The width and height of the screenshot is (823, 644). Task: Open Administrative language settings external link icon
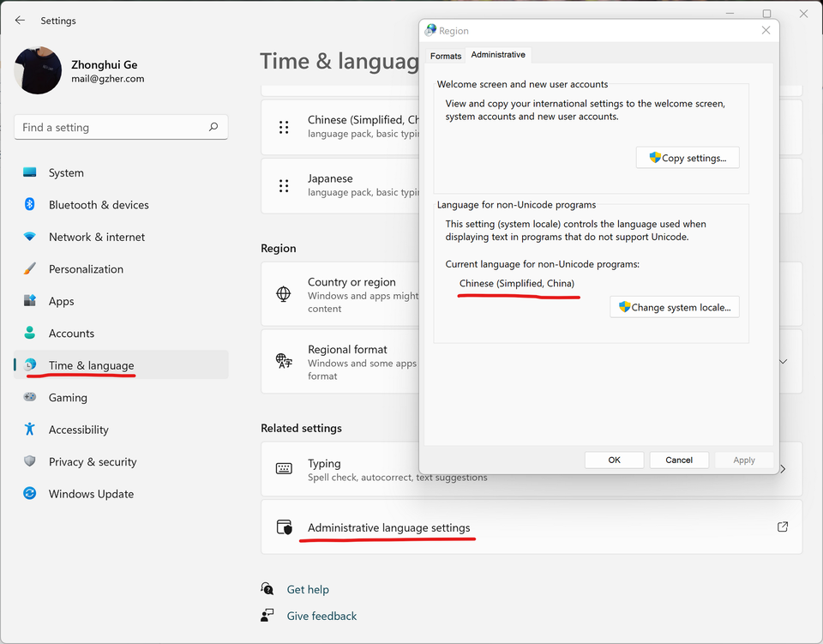pyautogui.click(x=782, y=527)
